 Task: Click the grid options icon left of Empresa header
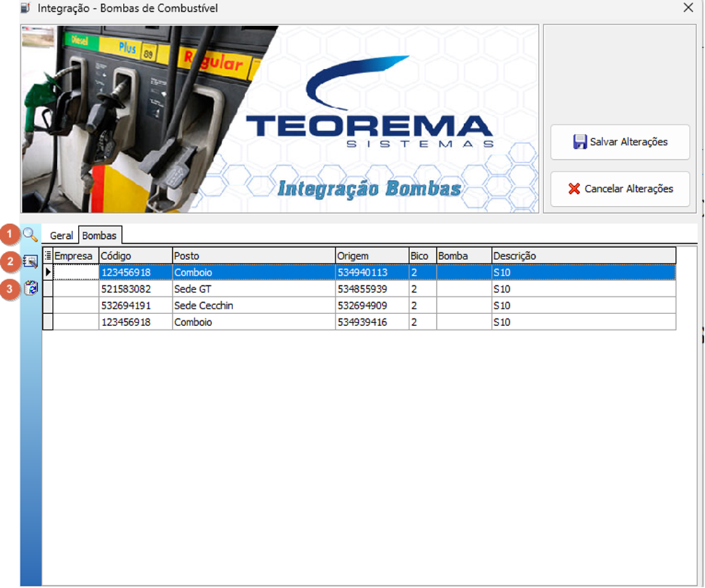(48, 256)
